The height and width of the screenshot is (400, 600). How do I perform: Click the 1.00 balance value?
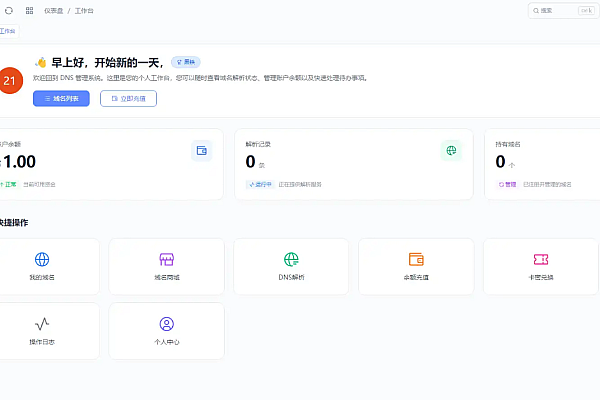pyautogui.click(x=19, y=162)
